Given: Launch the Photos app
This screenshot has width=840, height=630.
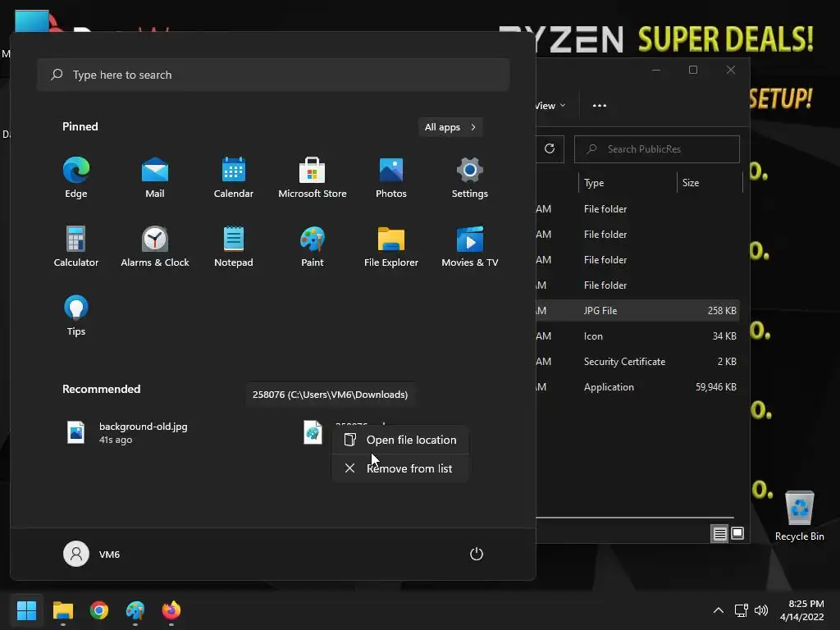Looking at the screenshot, I should click(x=391, y=178).
